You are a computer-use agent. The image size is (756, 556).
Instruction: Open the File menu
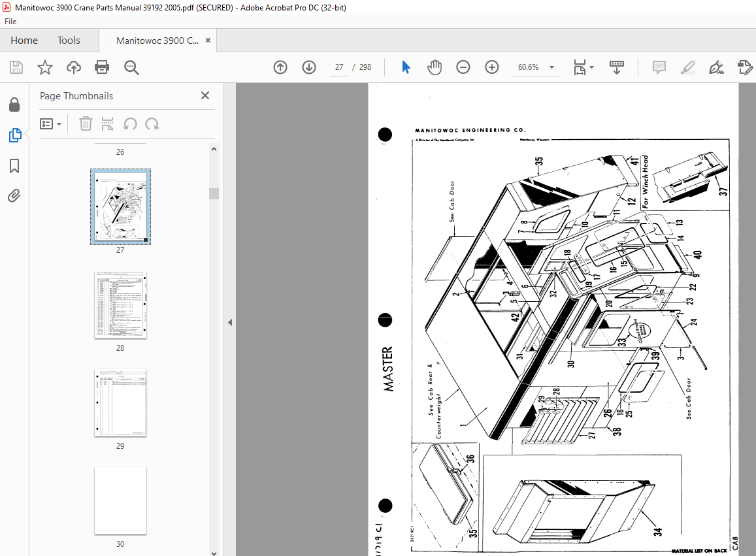point(10,21)
